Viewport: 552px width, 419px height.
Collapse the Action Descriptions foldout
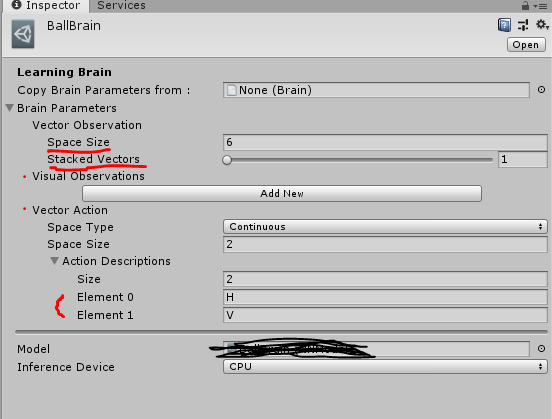(x=54, y=261)
